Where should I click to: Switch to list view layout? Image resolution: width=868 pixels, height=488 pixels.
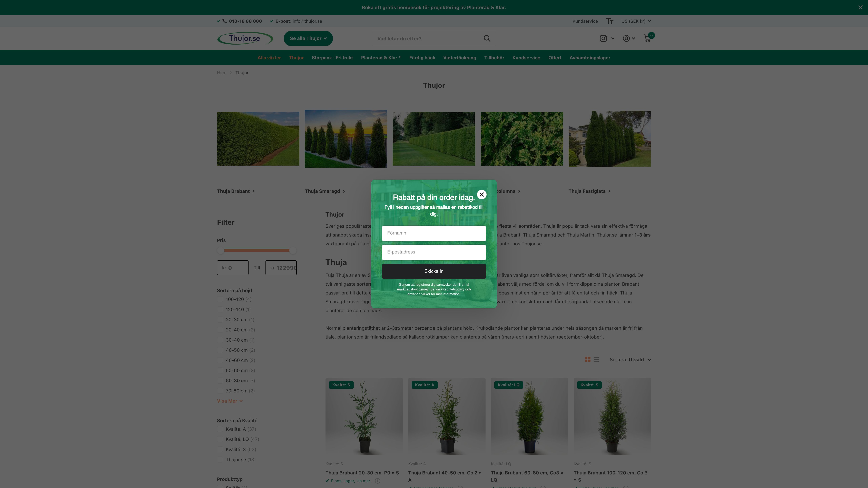pos(597,359)
